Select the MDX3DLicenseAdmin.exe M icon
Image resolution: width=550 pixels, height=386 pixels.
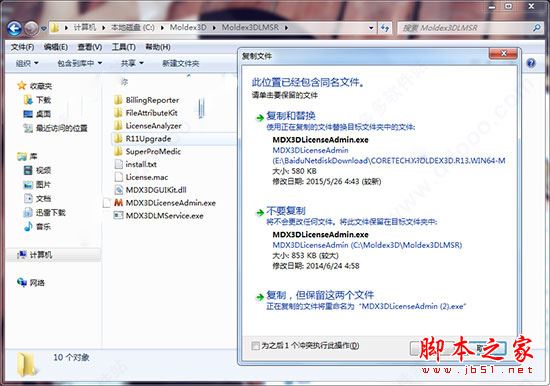(x=118, y=203)
